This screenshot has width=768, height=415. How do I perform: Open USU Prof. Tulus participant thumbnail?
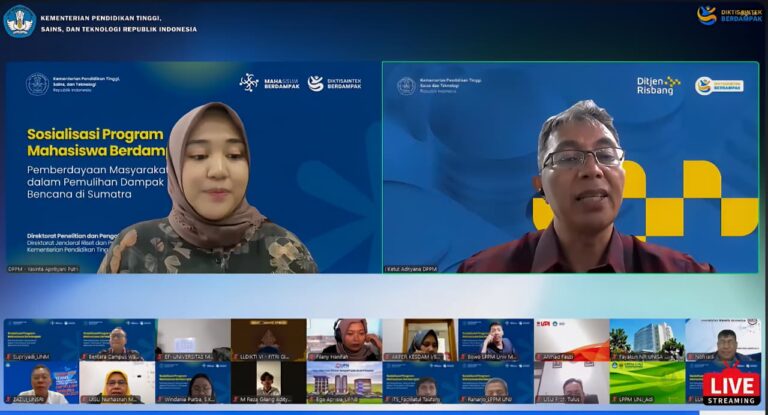pos(572,383)
